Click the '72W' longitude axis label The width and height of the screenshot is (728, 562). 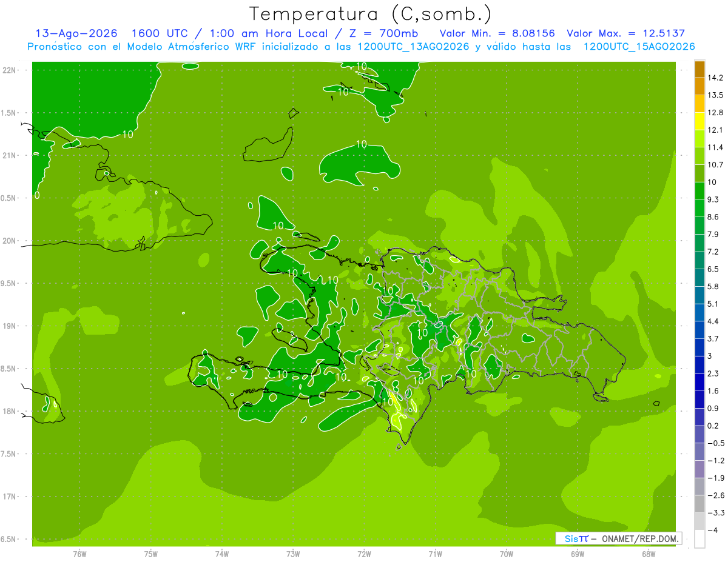pyautogui.click(x=364, y=554)
